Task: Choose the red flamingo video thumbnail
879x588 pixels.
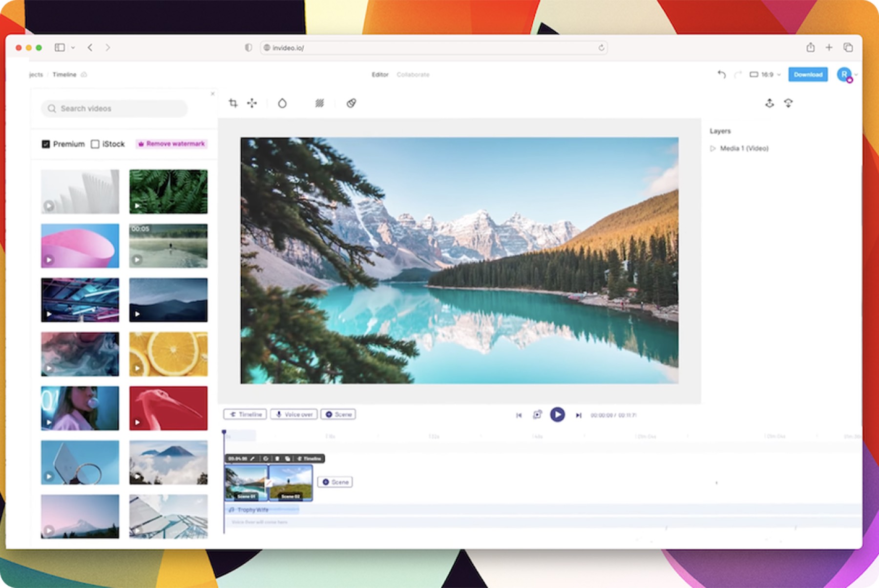Action: coord(168,408)
